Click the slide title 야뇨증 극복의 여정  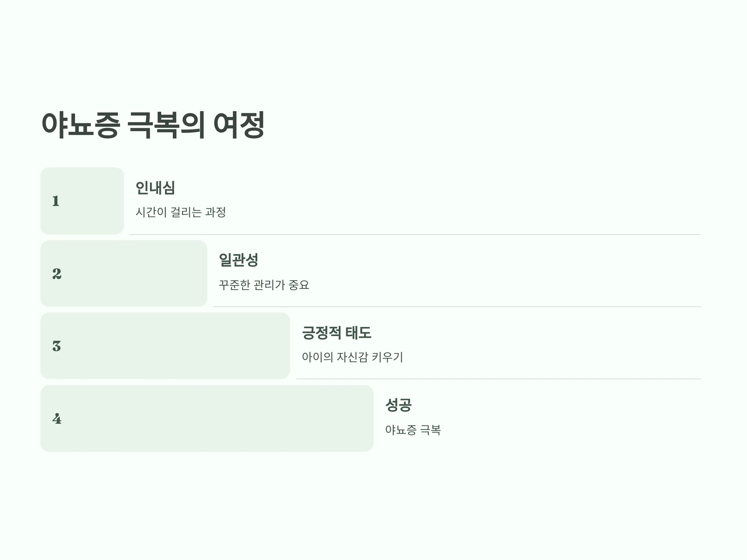tap(153, 125)
